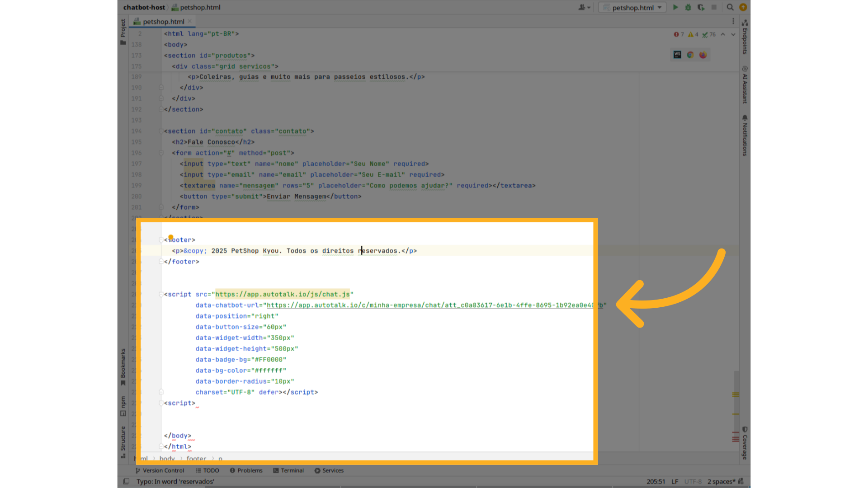Open the AI Assistant tool window
Image resolution: width=868 pixels, height=488 pixels.
[745, 85]
